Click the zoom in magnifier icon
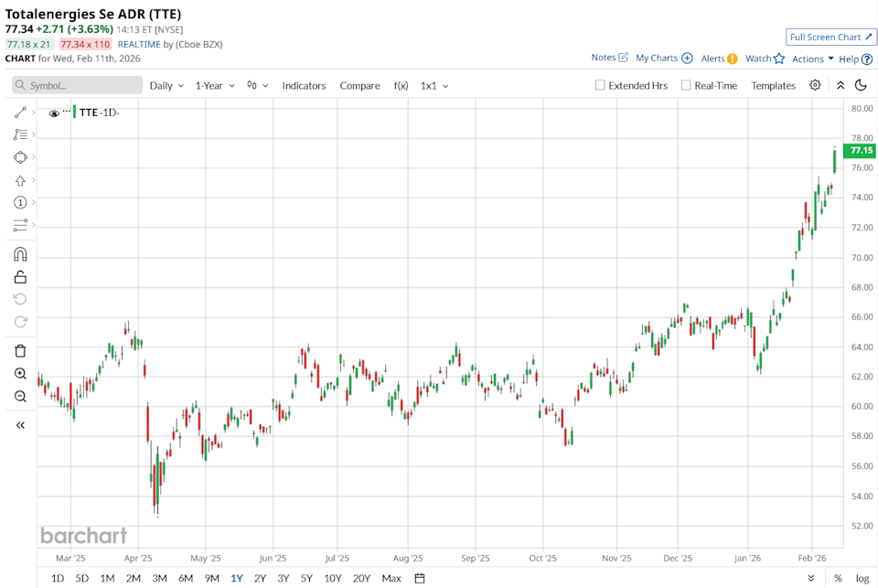This screenshot has height=588, width=878. [19, 373]
